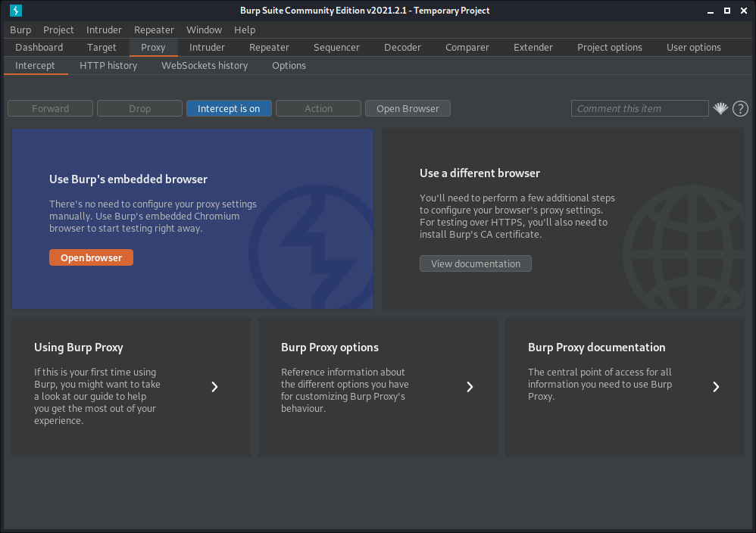Viewport: 756px width, 533px height.
Task: Switch to the Dashboard tab
Action: pos(39,47)
